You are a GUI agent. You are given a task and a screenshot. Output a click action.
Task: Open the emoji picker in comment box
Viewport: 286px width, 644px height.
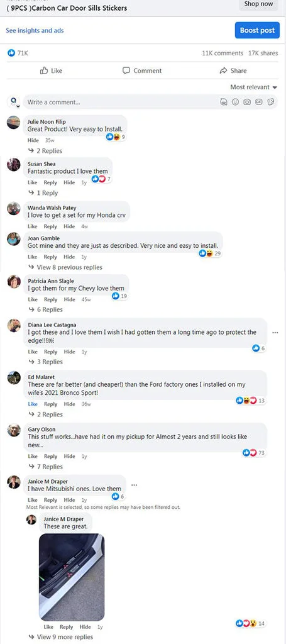tap(235, 103)
